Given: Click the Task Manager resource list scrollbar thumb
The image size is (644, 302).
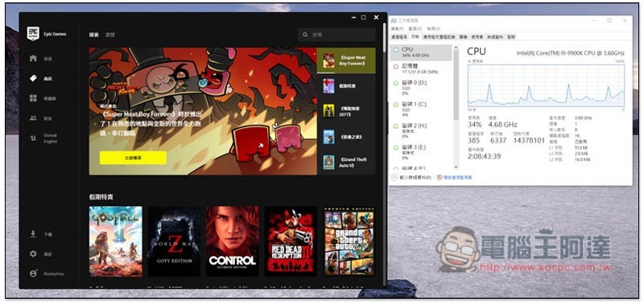Looking at the screenshot, I should [456, 85].
